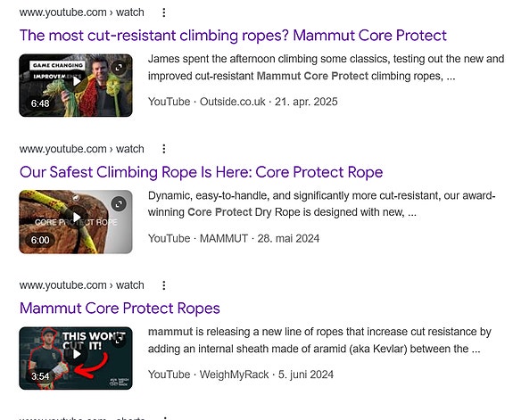Expand preview icon on James rope thumbnail

[x=119, y=68]
